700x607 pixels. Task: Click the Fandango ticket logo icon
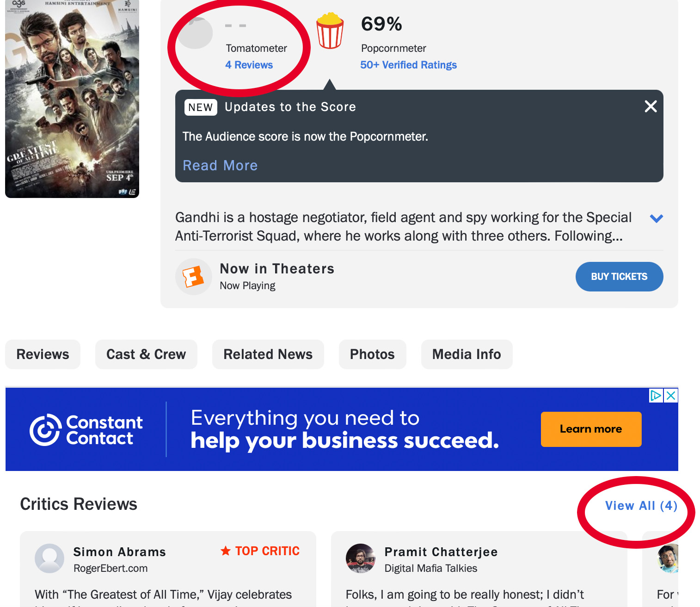(x=193, y=277)
